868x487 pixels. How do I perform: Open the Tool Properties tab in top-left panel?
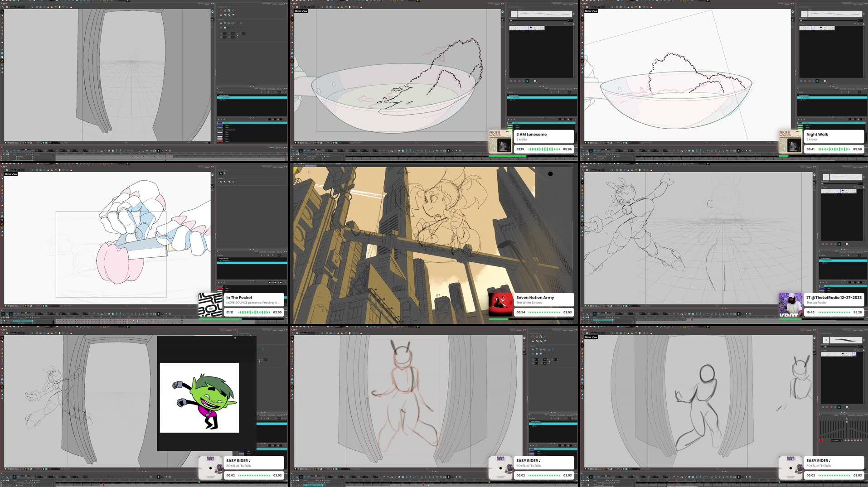coord(267,4)
